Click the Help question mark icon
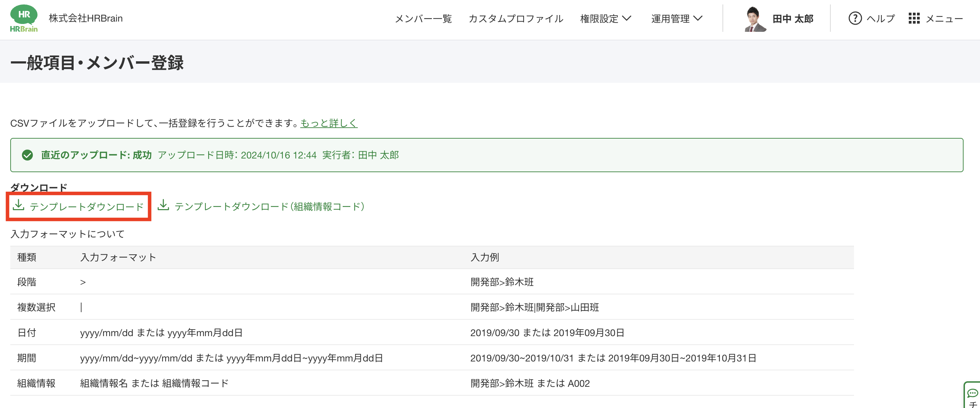The image size is (980, 408). (x=855, y=18)
